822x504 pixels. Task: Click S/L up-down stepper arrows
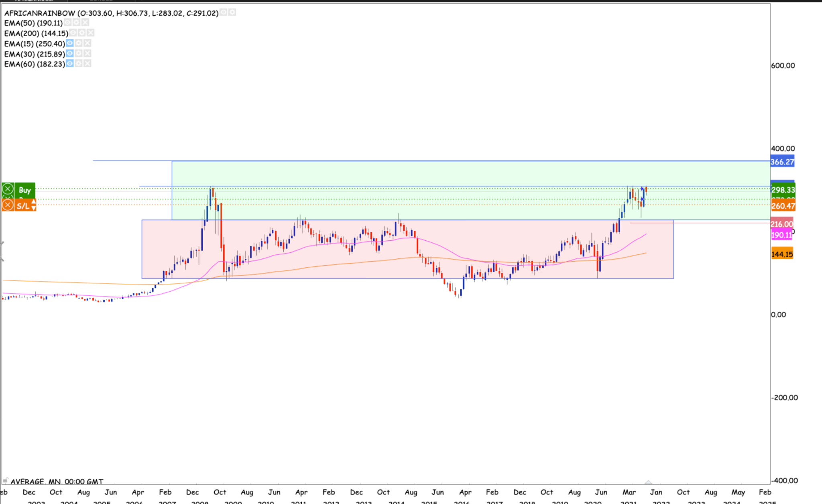tap(33, 205)
